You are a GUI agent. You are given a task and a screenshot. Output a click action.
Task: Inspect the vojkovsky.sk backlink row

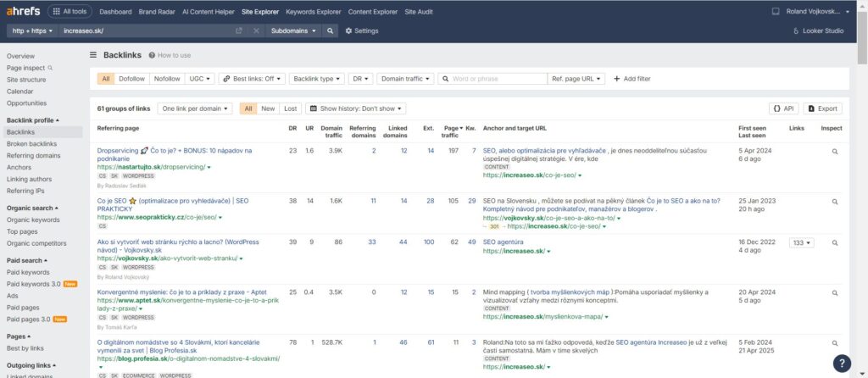[835, 242]
